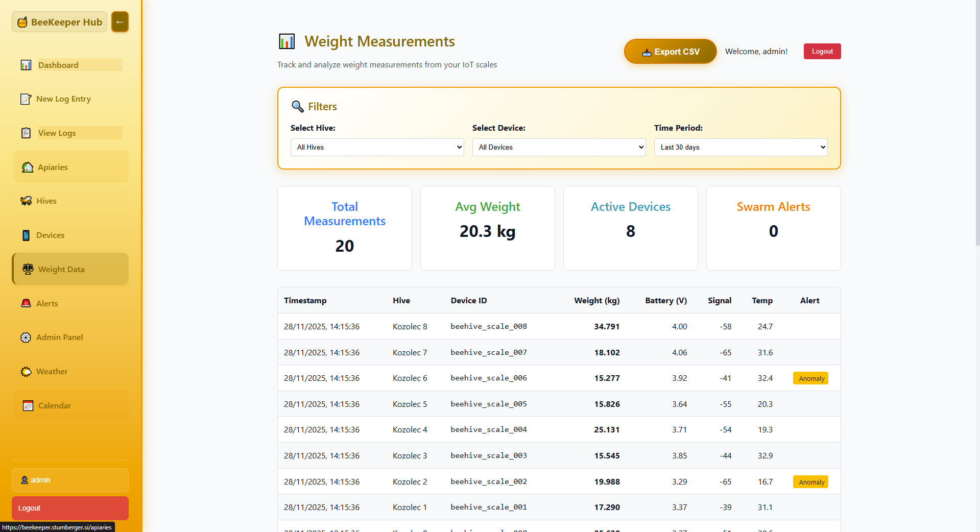Screen dimensions: 980x532
Task: Click the Kozolec 7 hive cell
Action: (x=410, y=352)
